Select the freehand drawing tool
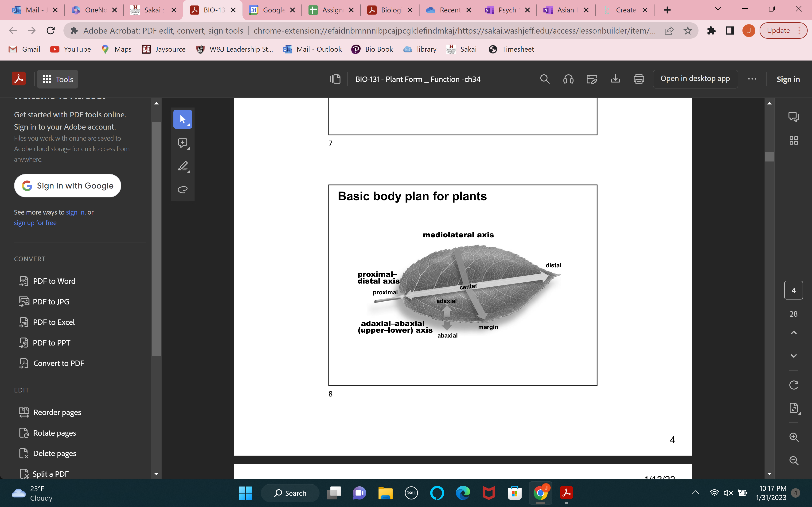This screenshot has height=507, width=812. pos(183,189)
